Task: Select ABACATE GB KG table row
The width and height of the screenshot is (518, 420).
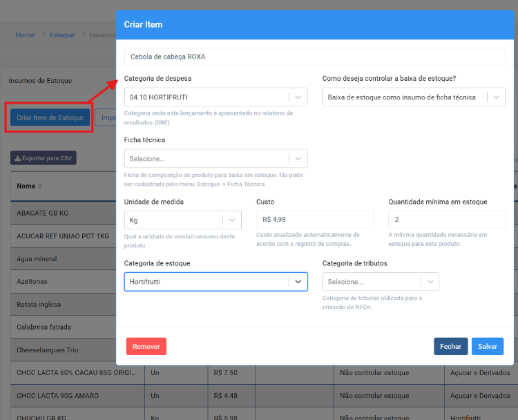Action: coord(62,213)
